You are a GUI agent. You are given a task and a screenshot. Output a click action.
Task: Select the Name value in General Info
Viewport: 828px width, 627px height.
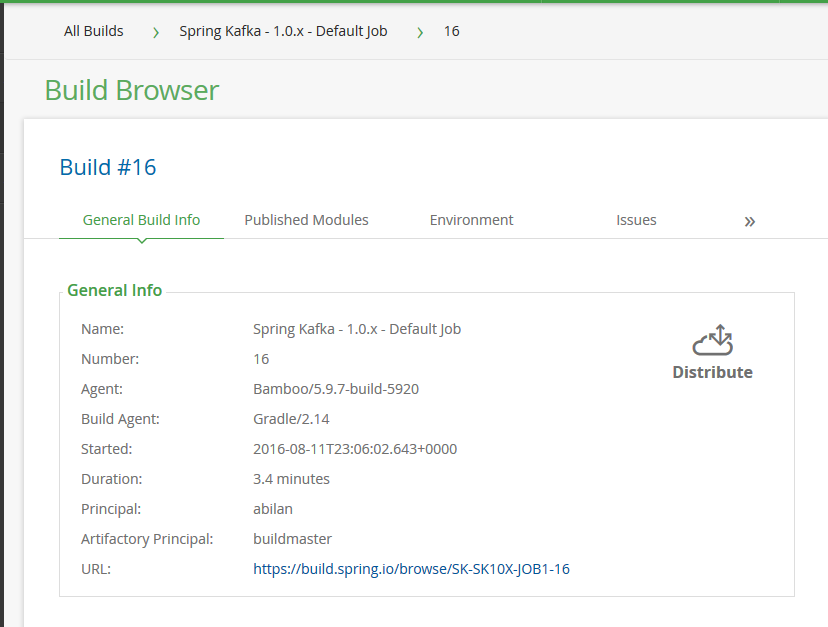click(357, 329)
